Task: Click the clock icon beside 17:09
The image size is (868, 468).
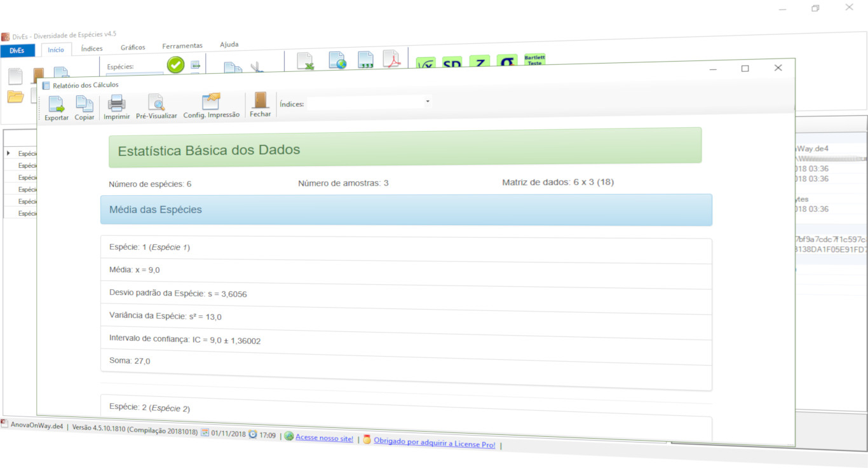Action: pyautogui.click(x=253, y=435)
